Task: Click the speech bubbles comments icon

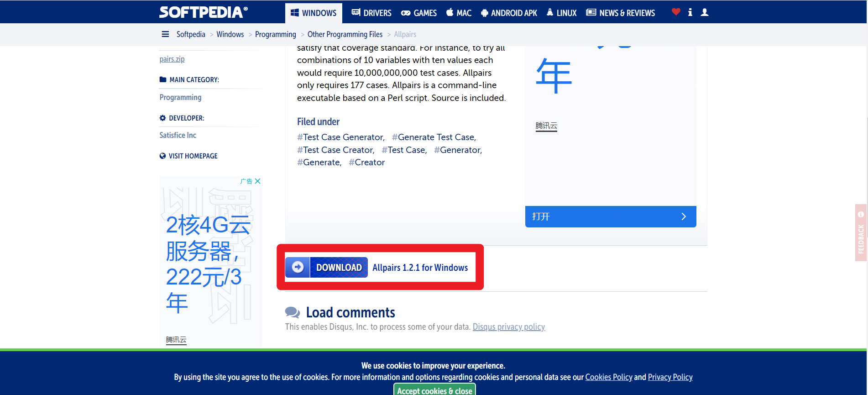Action: tap(293, 312)
